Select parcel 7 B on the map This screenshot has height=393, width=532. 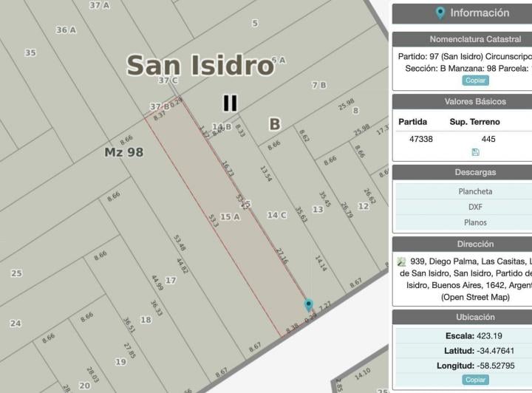(319, 85)
